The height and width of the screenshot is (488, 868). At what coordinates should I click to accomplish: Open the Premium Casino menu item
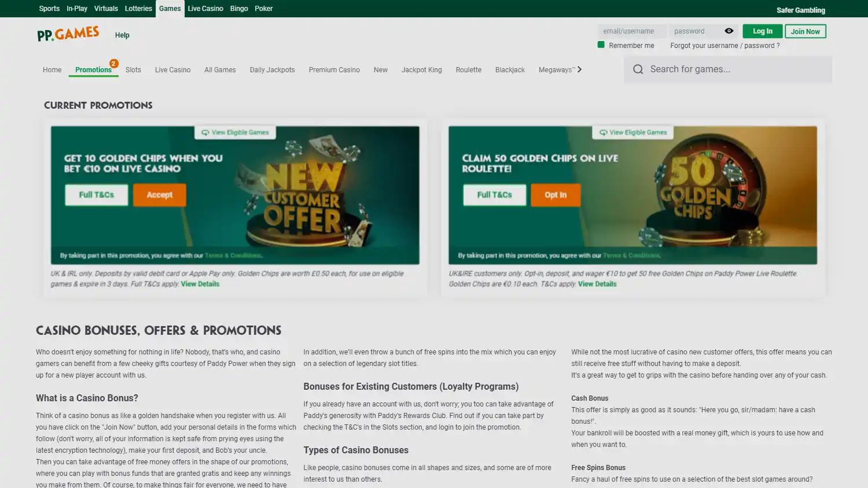coord(334,70)
